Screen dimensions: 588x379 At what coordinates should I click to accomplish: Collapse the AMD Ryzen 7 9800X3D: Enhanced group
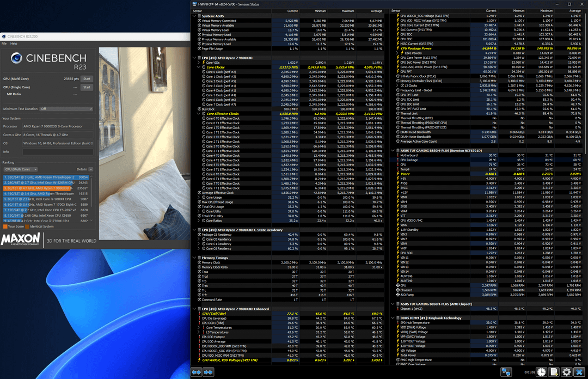click(194, 309)
